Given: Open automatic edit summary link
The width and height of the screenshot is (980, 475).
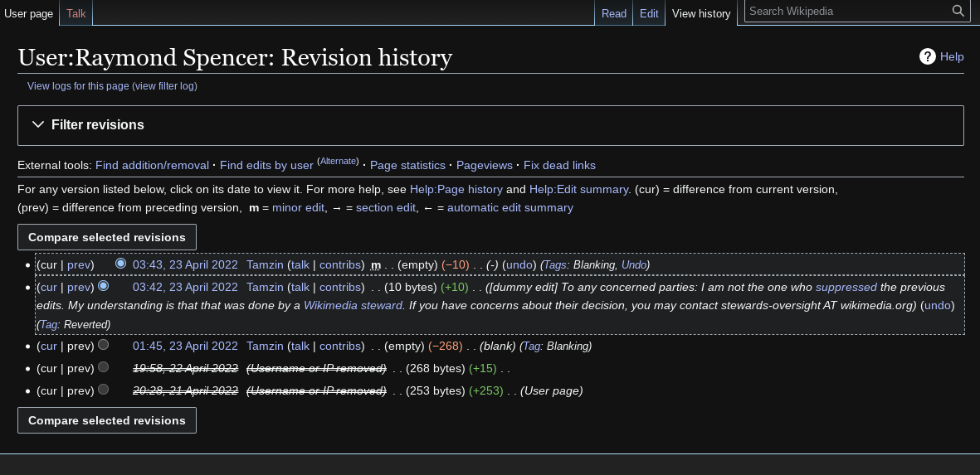Looking at the screenshot, I should (x=510, y=208).
